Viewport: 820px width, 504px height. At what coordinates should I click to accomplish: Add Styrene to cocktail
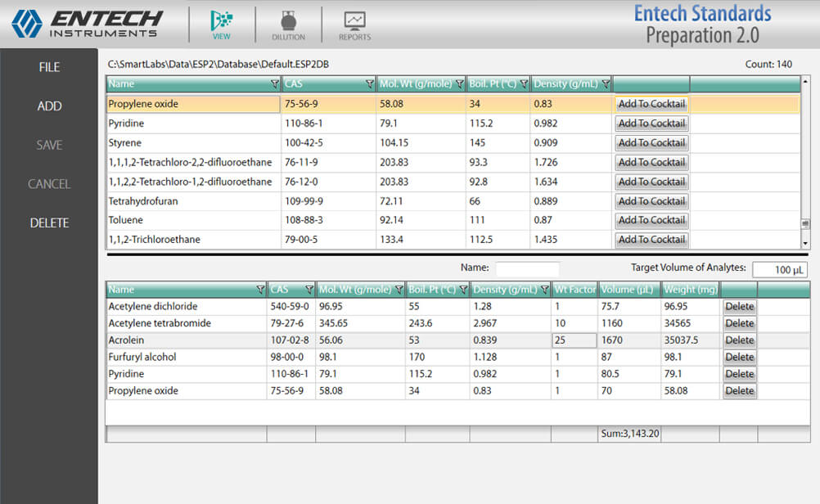(651, 142)
